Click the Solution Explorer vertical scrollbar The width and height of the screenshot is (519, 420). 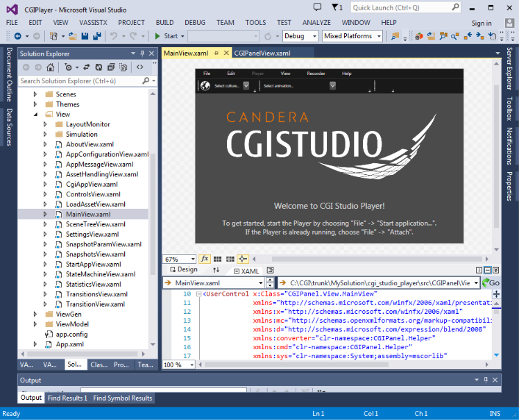(x=153, y=215)
